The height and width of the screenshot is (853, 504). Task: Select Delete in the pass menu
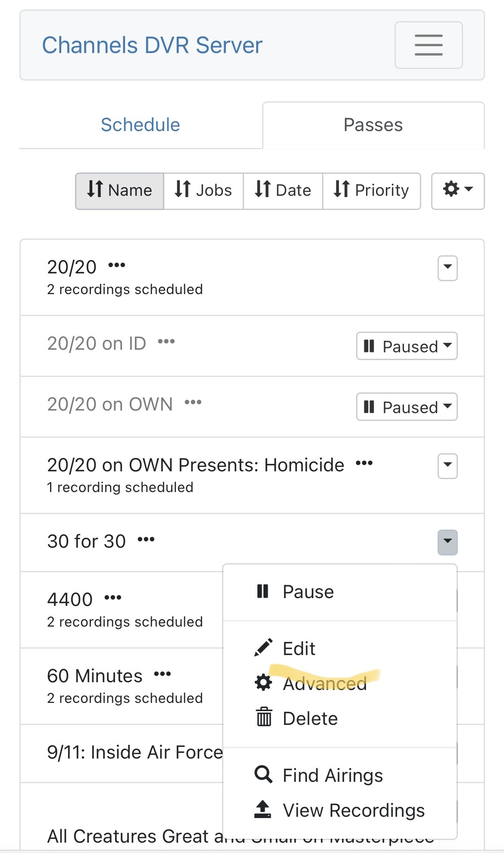(310, 718)
